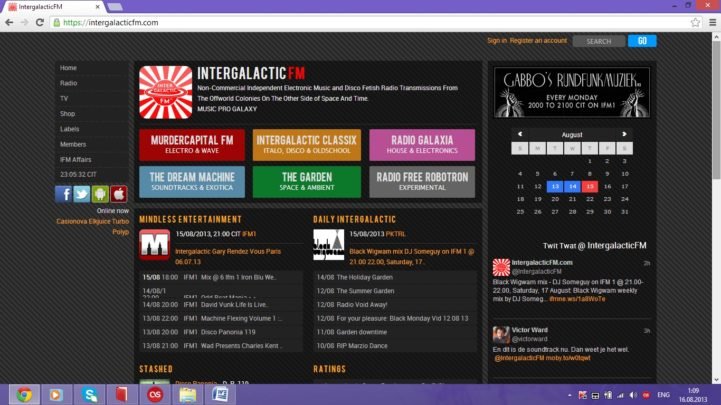Select the red August 15 date
This screenshot has width=721, height=405.
(x=590, y=186)
